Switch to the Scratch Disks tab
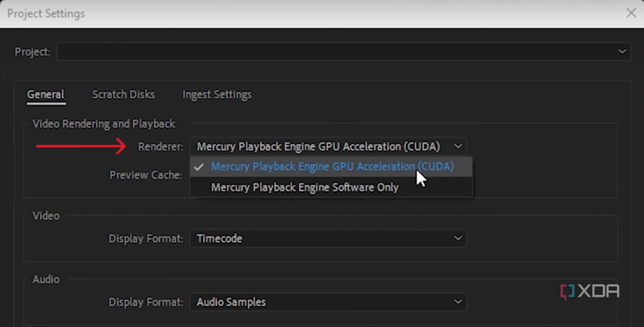The image size is (644, 327). click(123, 94)
